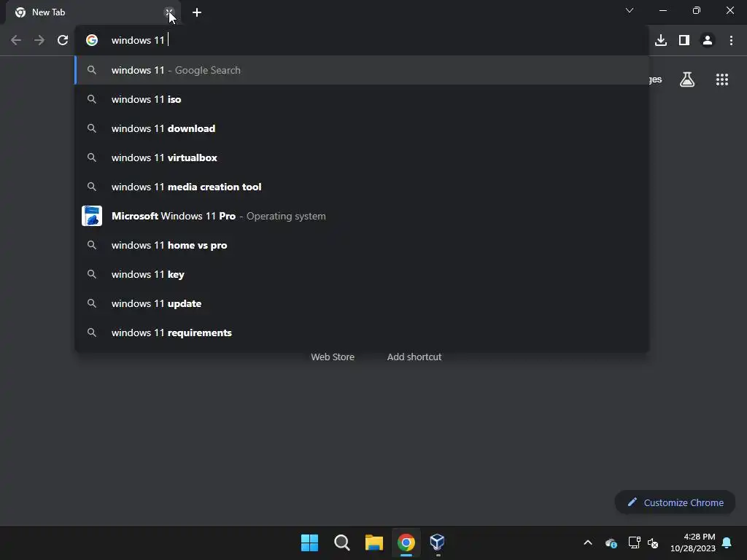Image resolution: width=747 pixels, height=560 pixels.
Task: Open the clock showing 4:28 PM
Action: click(x=693, y=542)
